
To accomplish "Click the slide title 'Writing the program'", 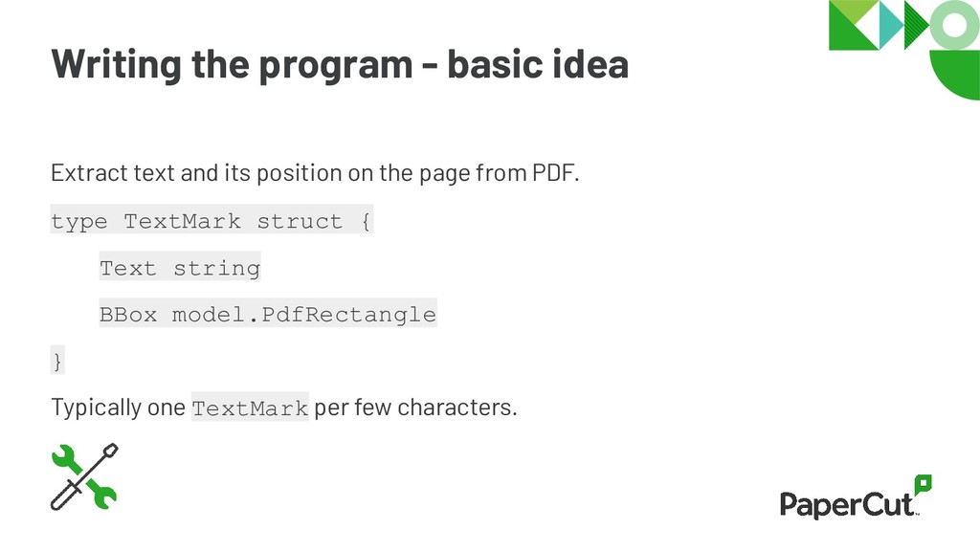I will point(232,64).
